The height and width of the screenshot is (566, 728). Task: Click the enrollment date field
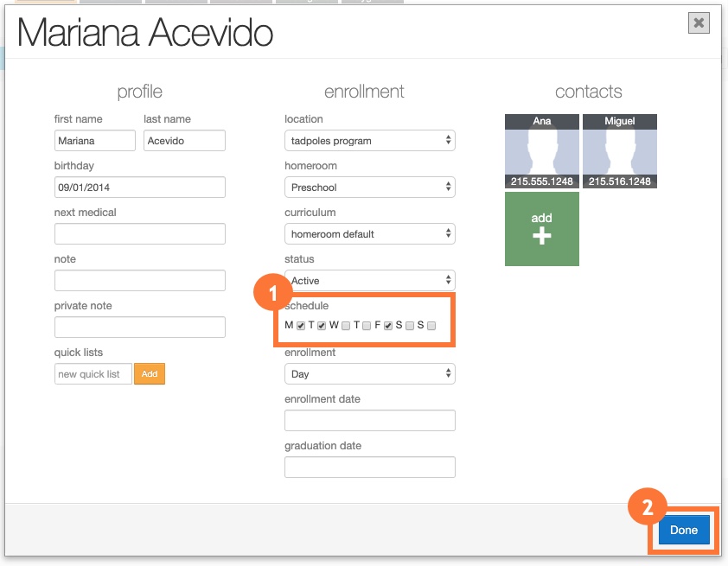[369, 421]
